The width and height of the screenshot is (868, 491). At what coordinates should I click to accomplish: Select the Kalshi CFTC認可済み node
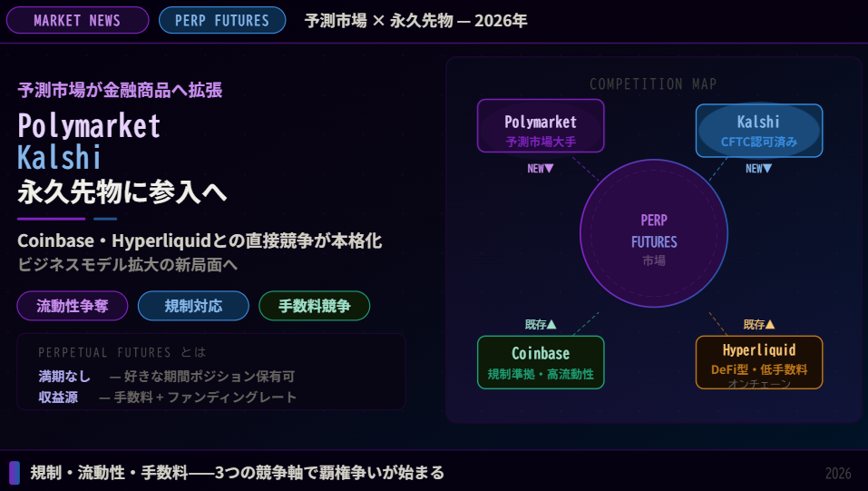coord(759,131)
